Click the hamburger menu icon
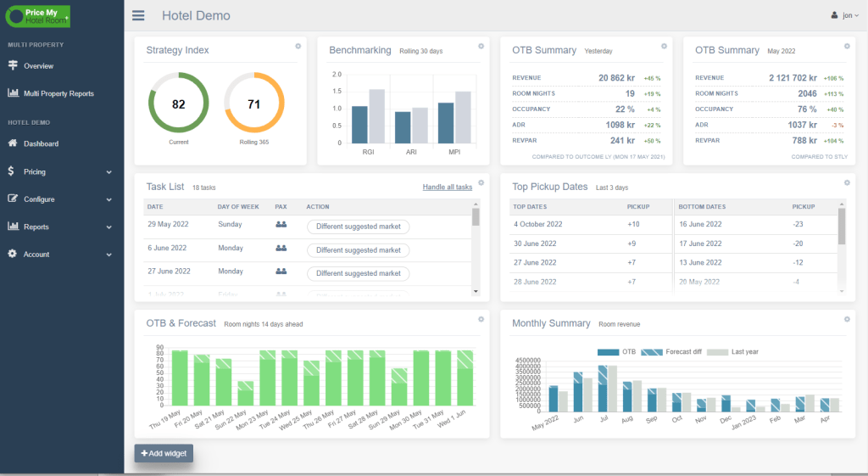The height and width of the screenshot is (476, 868). pyautogui.click(x=138, y=15)
